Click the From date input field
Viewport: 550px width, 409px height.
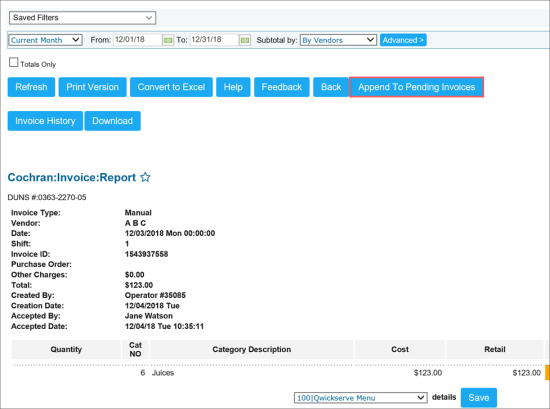(x=138, y=40)
